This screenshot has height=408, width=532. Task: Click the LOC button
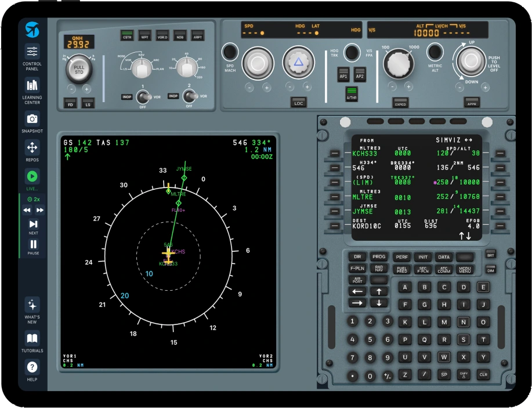coord(299,102)
